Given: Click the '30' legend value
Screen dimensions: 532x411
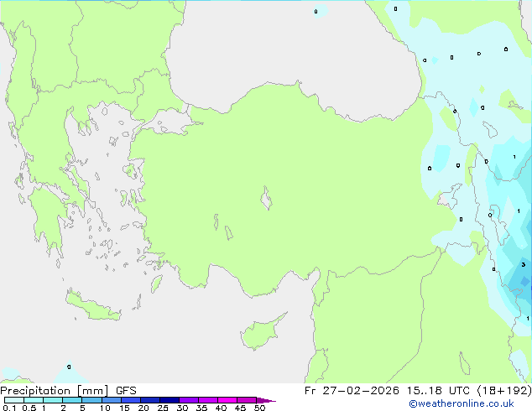Looking at the screenshot, I should pos(182,408).
